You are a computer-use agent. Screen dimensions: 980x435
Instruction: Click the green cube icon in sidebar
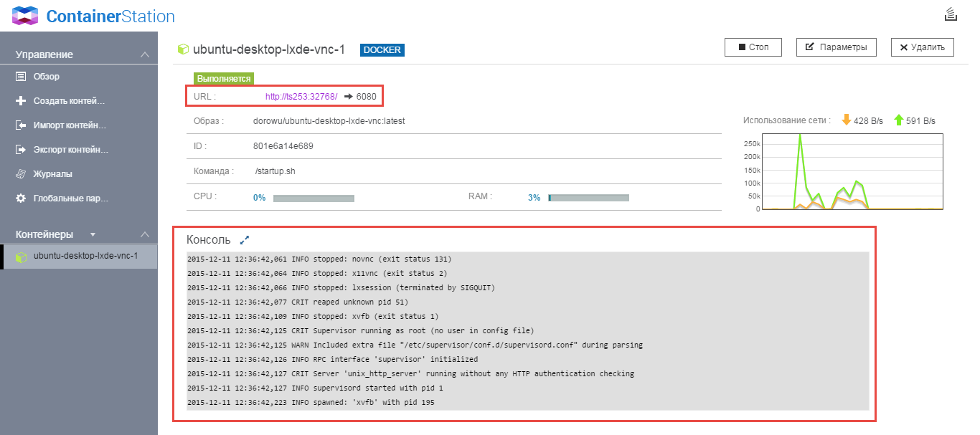pos(21,257)
